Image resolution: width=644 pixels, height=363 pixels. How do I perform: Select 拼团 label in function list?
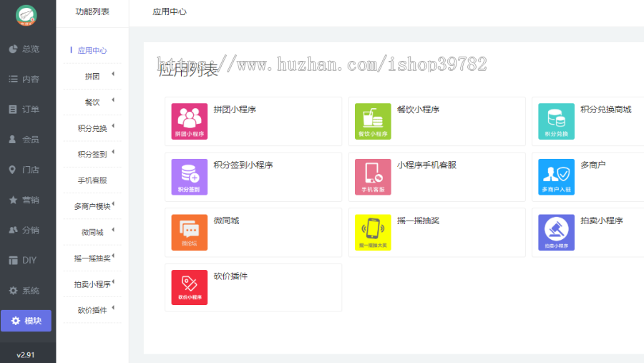[92, 77]
